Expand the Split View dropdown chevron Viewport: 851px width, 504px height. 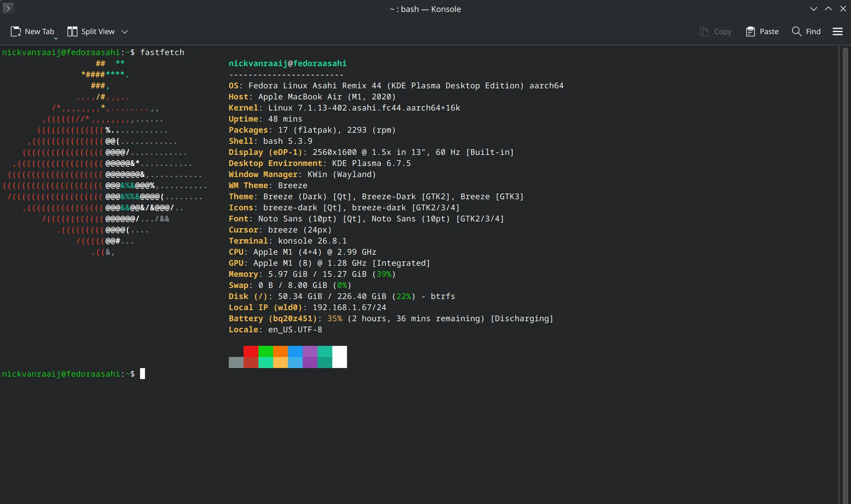coord(125,32)
